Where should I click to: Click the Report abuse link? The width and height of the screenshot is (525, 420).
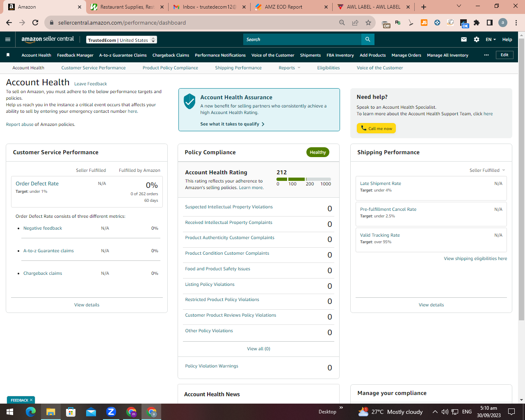tap(20, 124)
